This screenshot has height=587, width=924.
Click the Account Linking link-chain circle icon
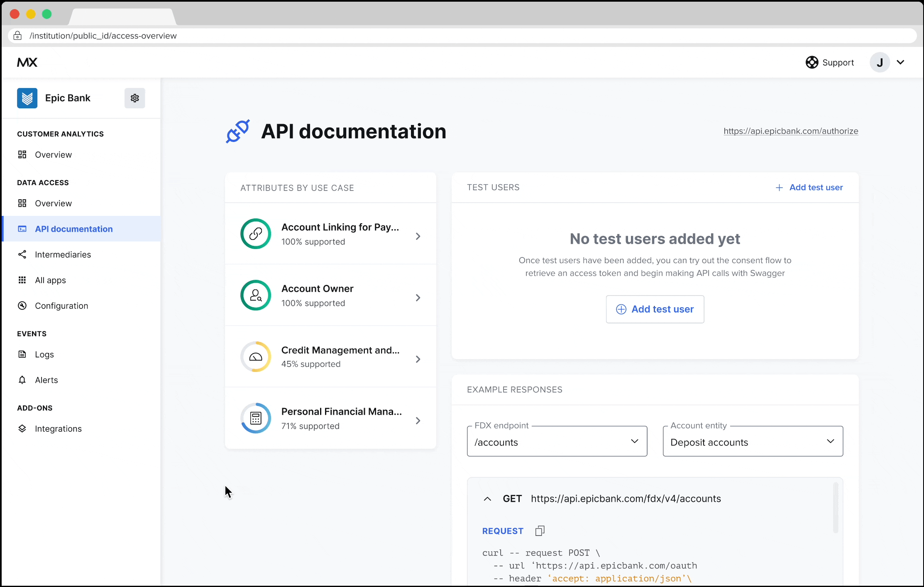256,234
